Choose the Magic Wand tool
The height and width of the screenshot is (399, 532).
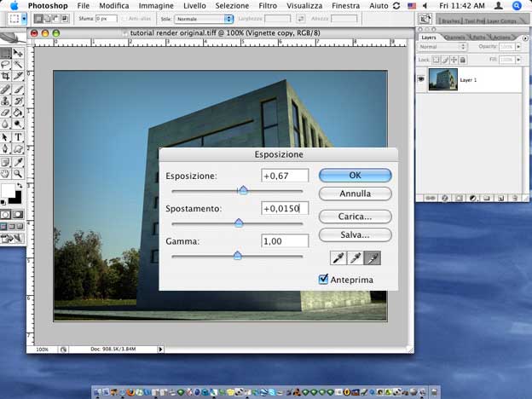coord(18,64)
